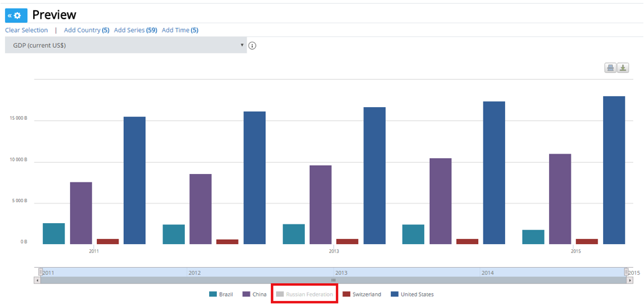
Task: Click the left handle of time range slider
Action: click(40, 272)
